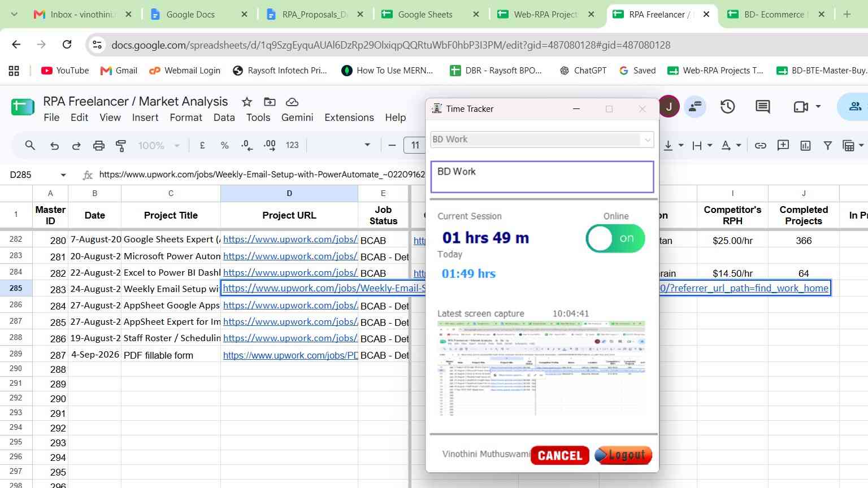Star the RPA Freelancer spreadsheet

pyautogui.click(x=247, y=102)
